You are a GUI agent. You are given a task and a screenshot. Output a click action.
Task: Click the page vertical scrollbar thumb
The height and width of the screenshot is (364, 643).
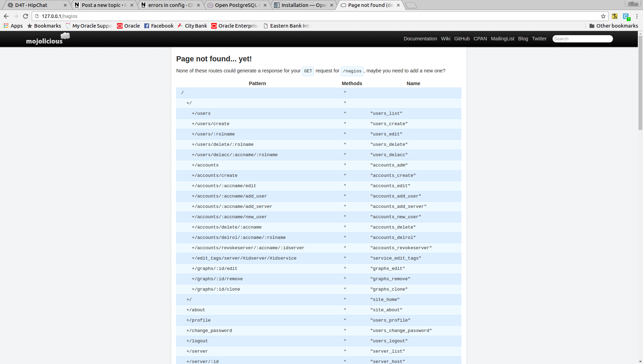640,83
